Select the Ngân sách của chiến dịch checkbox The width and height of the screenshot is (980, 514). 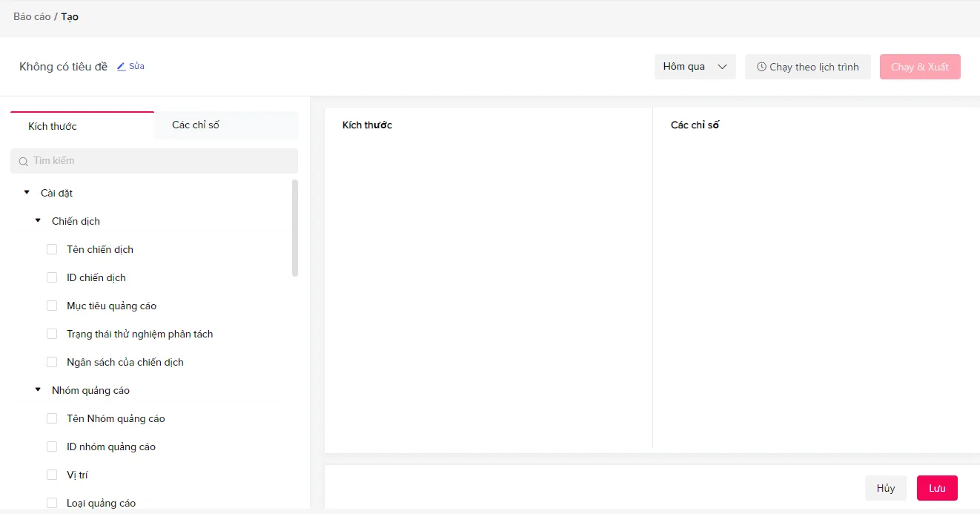52,362
